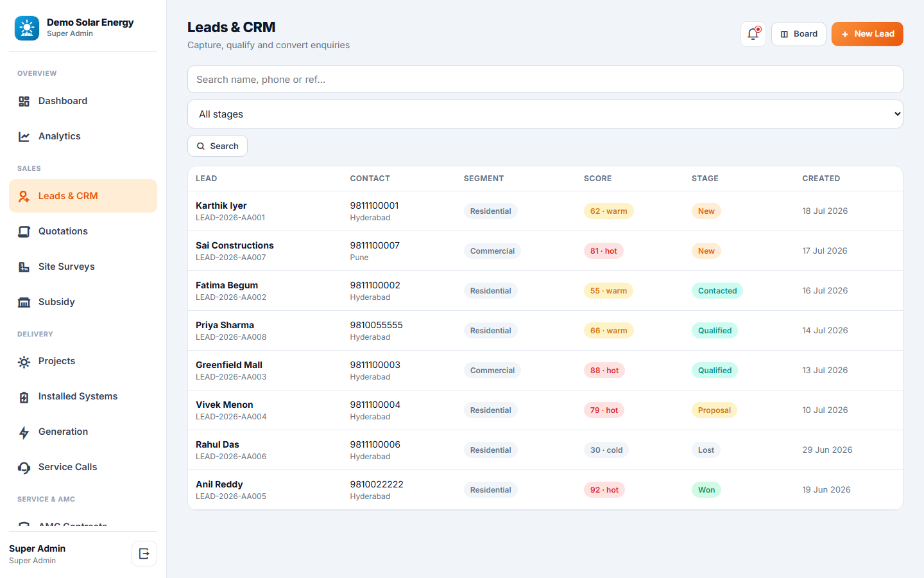The image size is (924, 578).
Task: Select the Priya Sharma lead name
Action: [x=225, y=325]
